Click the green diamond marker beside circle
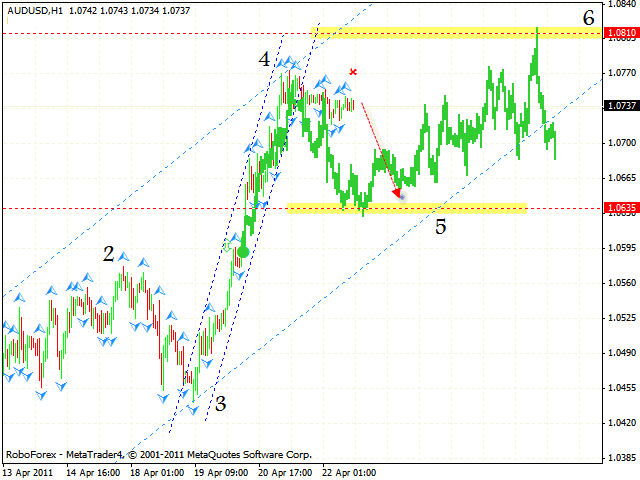The image size is (640, 480). 227,246
